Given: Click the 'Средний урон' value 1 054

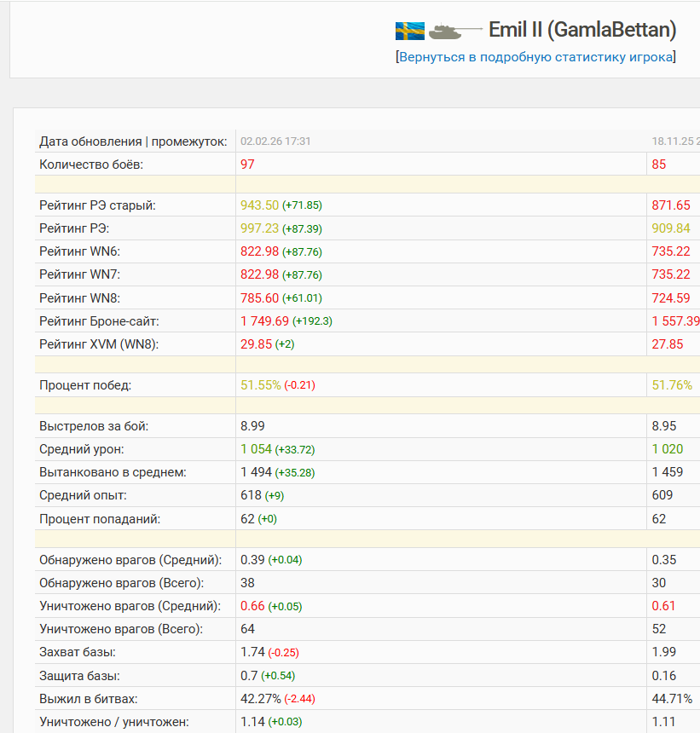Looking at the screenshot, I should (x=256, y=449).
